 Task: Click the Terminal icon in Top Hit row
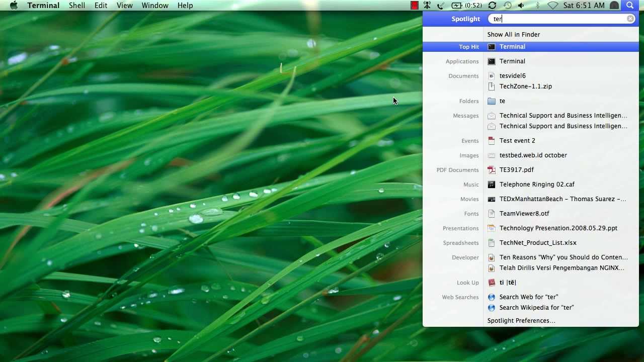tap(492, 47)
